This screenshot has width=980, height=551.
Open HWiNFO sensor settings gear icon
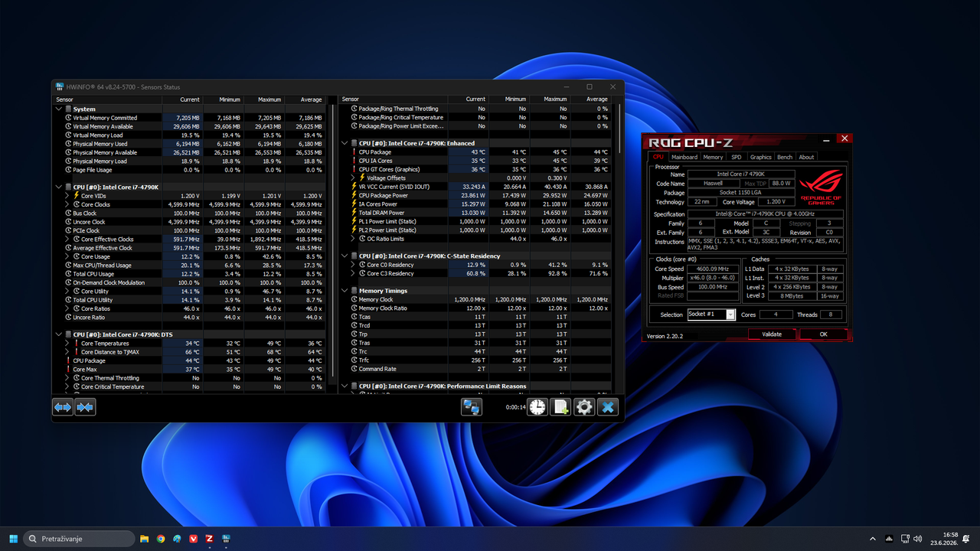[584, 407]
